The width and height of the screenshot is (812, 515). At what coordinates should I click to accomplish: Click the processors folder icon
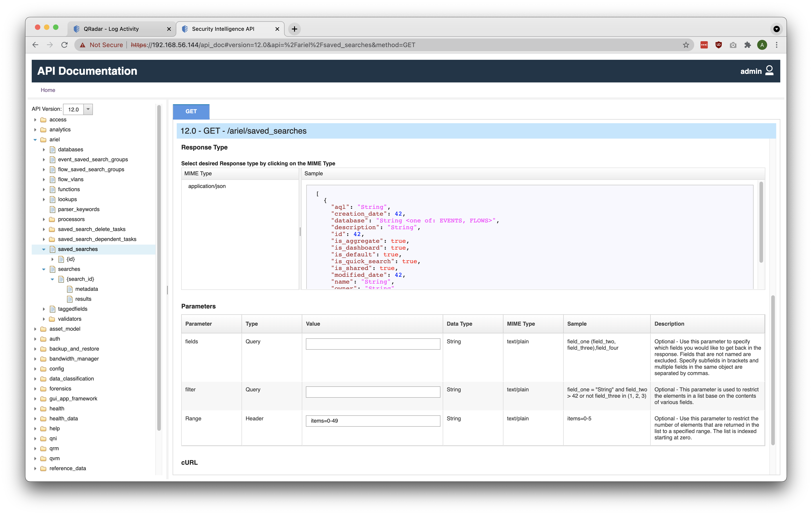click(x=52, y=219)
